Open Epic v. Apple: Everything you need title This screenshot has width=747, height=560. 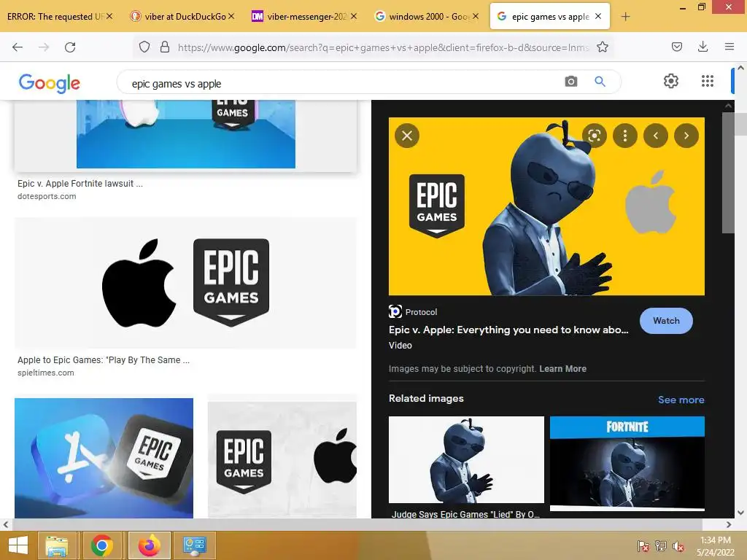pos(508,330)
